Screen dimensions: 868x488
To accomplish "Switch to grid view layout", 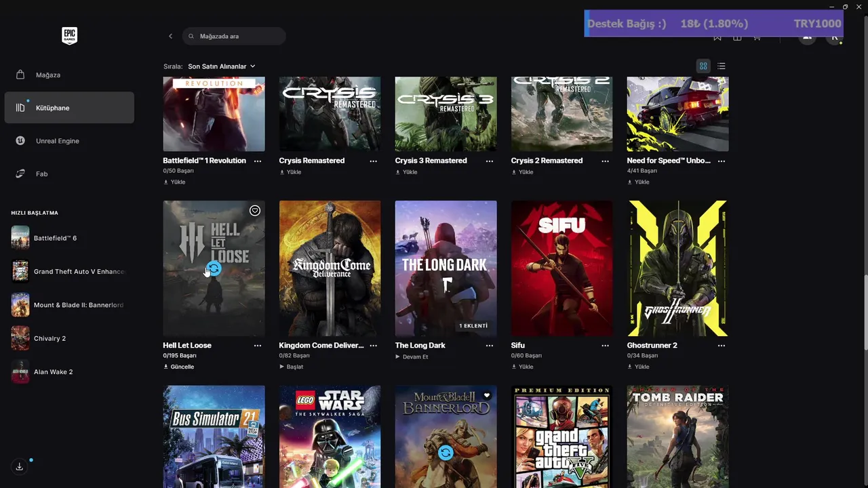I will [703, 66].
